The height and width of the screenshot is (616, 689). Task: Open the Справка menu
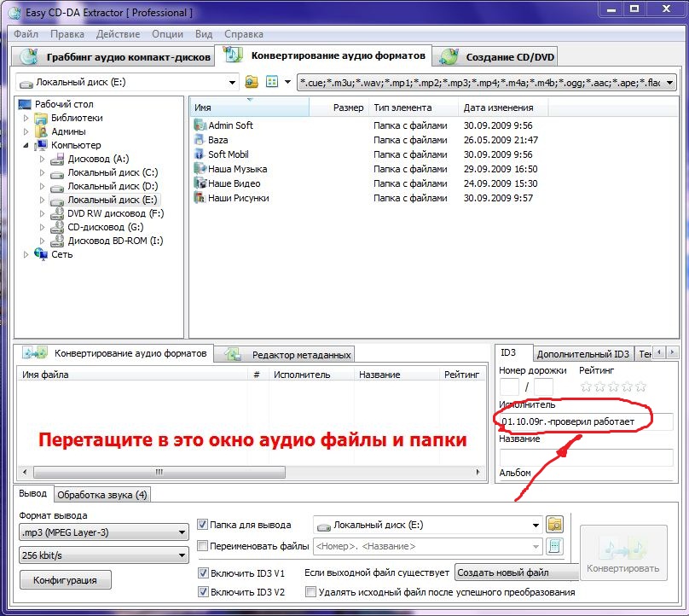tap(244, 34)
